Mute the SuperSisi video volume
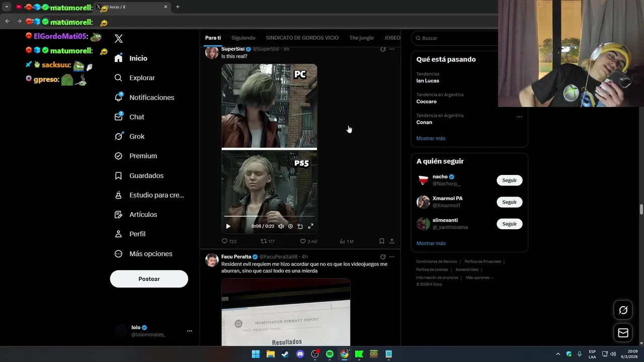The width and height of the screenshot is (644, 362). (x=281, y=226)
